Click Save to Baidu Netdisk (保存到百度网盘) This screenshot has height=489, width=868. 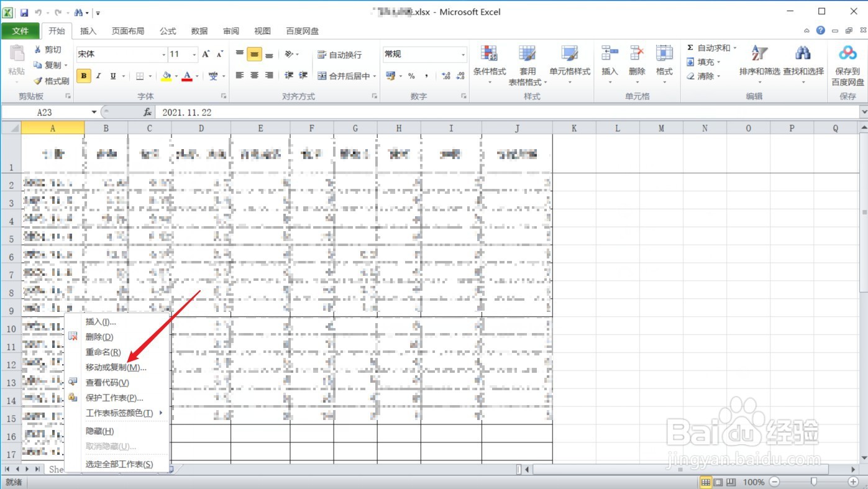(847, 65)
